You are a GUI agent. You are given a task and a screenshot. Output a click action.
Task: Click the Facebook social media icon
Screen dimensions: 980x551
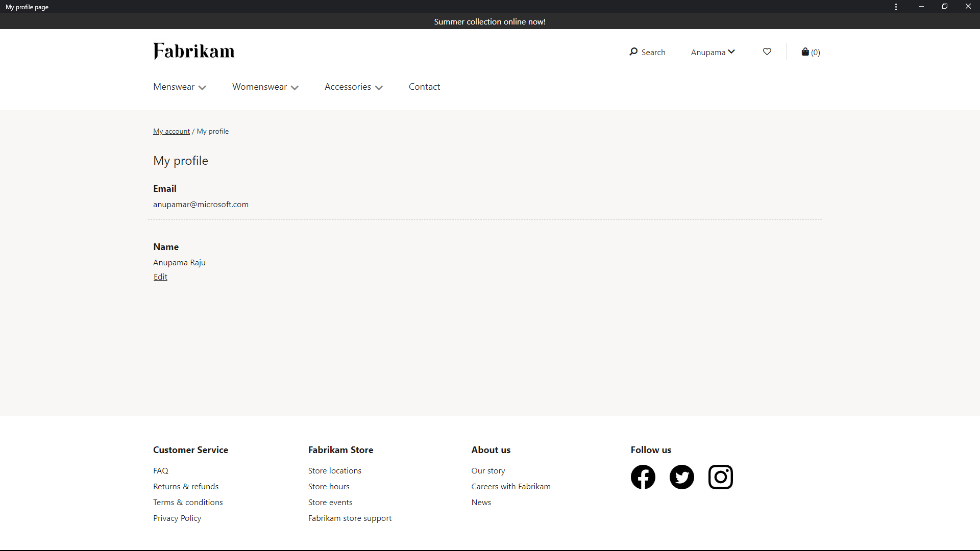(x=643, y=477)
